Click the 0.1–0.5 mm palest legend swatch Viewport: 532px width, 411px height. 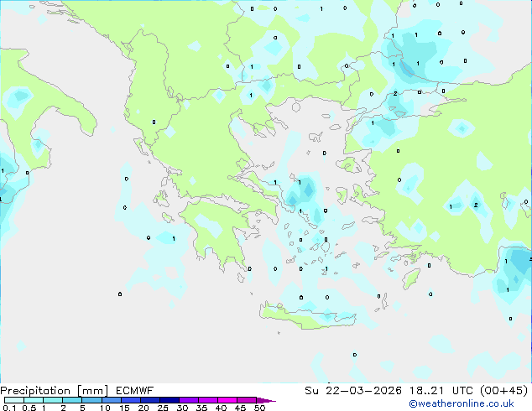pos(14,400)
